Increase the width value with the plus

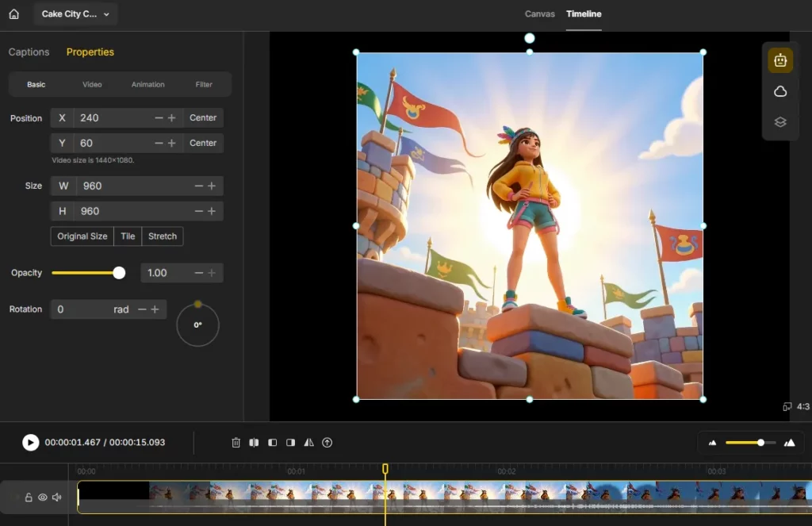[212, 186]
